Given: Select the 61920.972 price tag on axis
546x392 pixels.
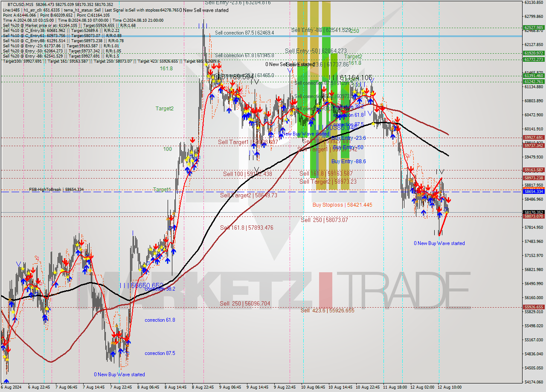Looking at the screenshot, I should [x=534, y=53].
